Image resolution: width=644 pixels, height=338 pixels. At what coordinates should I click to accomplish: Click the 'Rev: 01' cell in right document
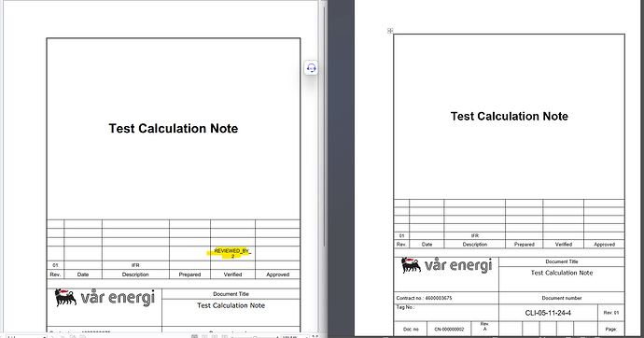click(x=611, y=313)
